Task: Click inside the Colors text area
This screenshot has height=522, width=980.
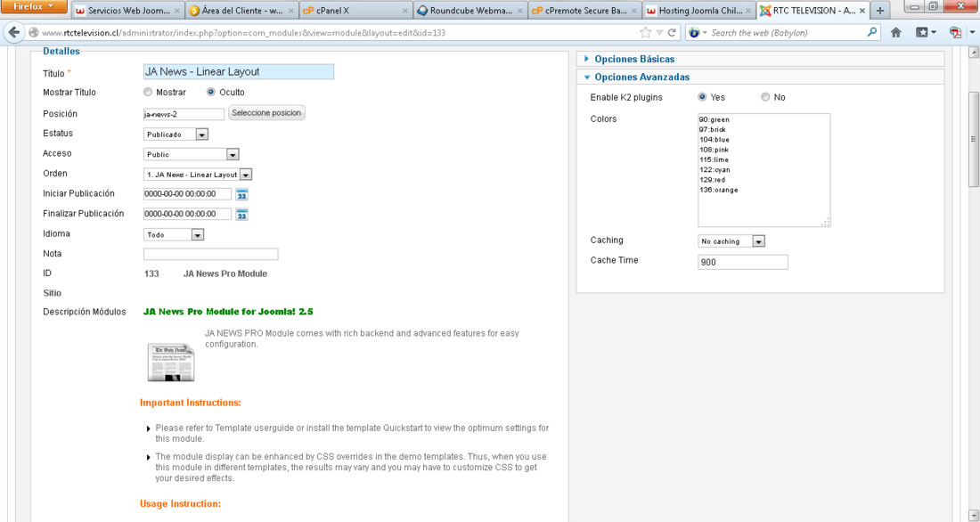Action: pyautogui.click(x=764, y=170)
